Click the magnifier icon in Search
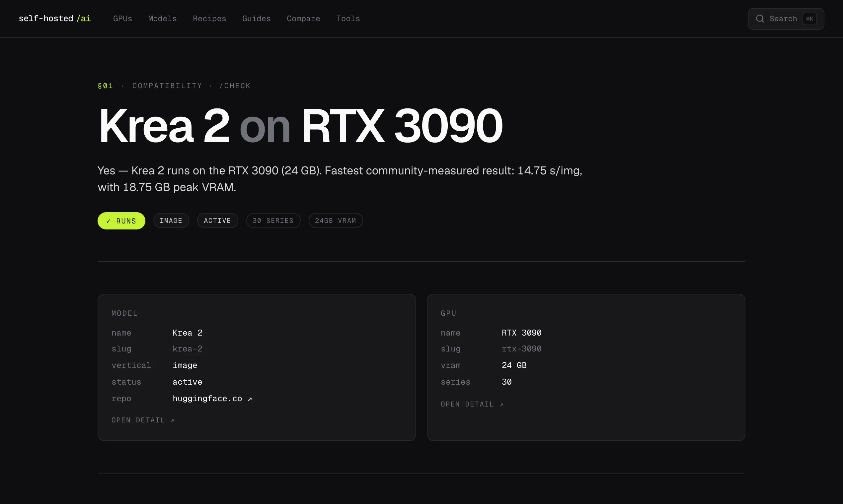 [x=760, y=19]
